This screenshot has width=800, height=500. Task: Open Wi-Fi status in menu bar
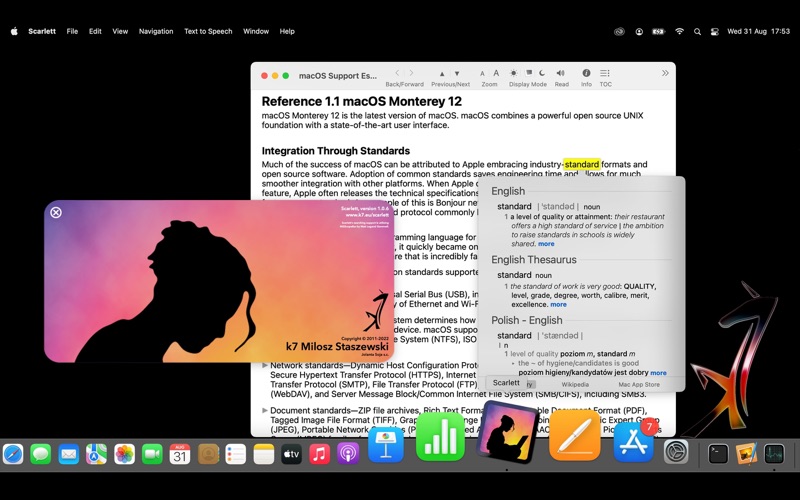pos(679,31)
